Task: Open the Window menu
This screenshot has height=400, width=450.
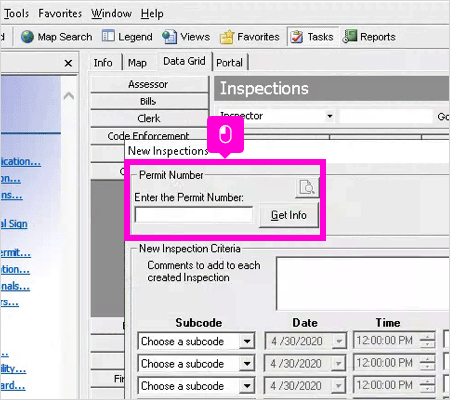Action: click(111, 14)
